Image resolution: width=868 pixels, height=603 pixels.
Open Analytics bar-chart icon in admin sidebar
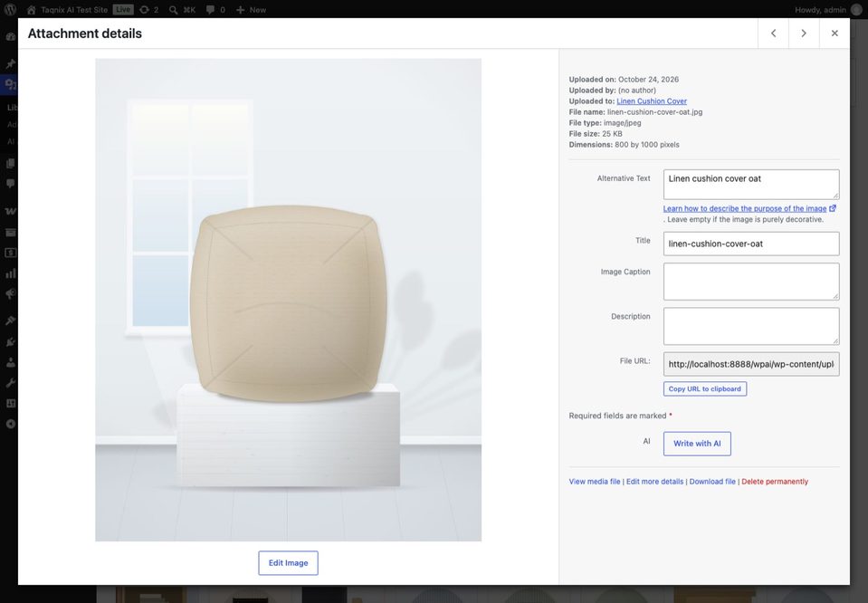10,273
